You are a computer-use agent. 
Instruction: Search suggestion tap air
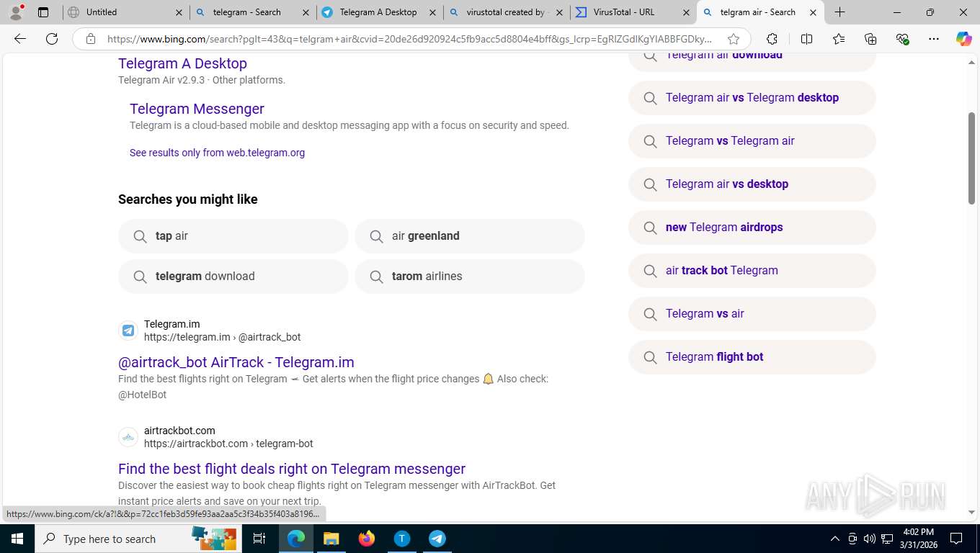(x=233, y=236)
